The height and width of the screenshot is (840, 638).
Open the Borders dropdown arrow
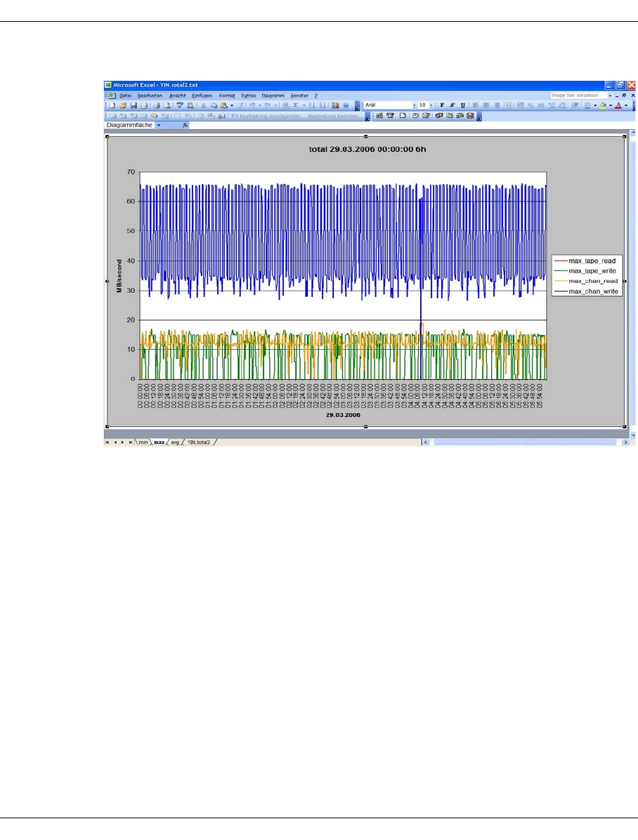595,105
